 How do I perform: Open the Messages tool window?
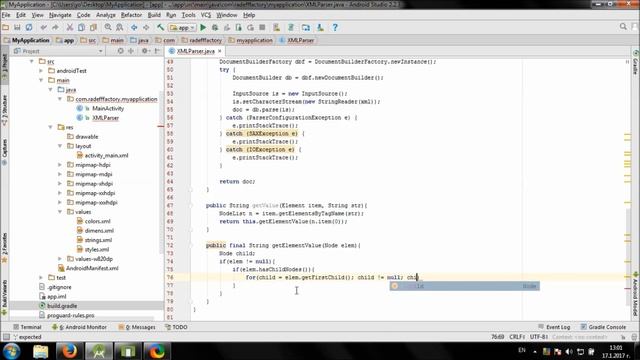pos(137,327)
